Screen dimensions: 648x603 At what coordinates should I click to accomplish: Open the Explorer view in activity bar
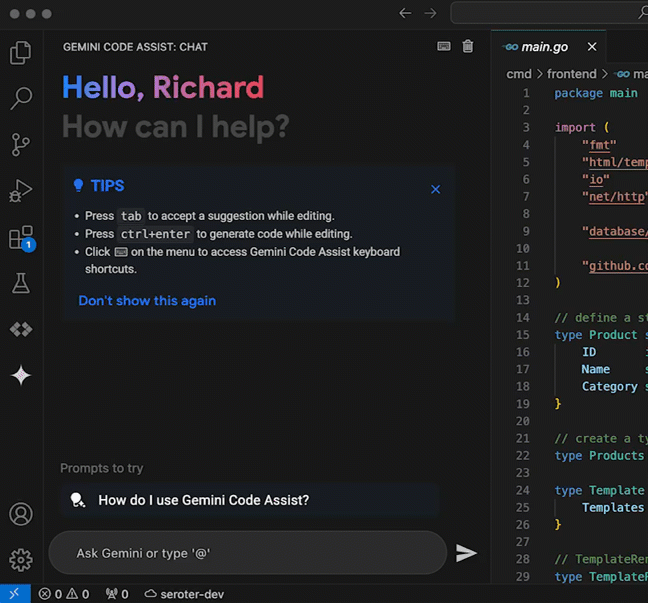pyautogui.click(x=21, y=53)
